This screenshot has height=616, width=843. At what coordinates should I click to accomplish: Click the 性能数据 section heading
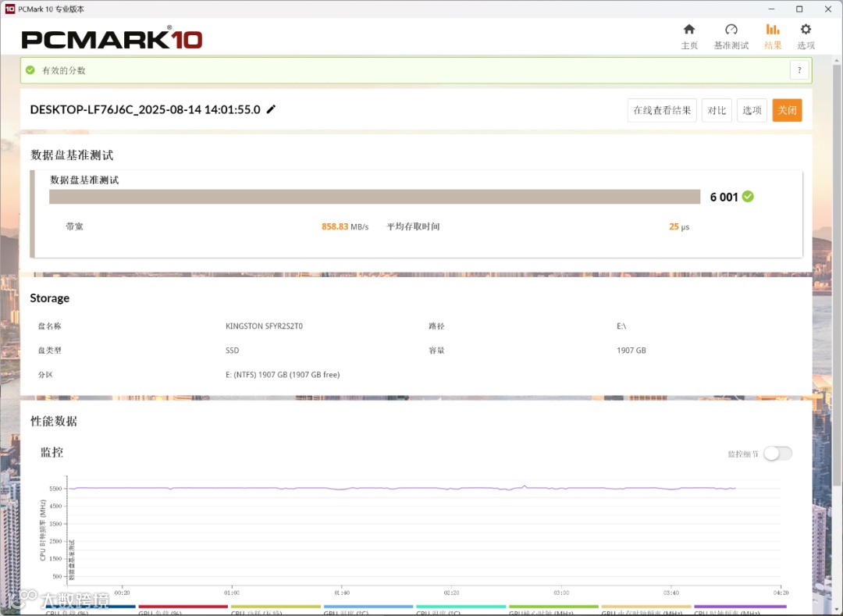(54, 422)
